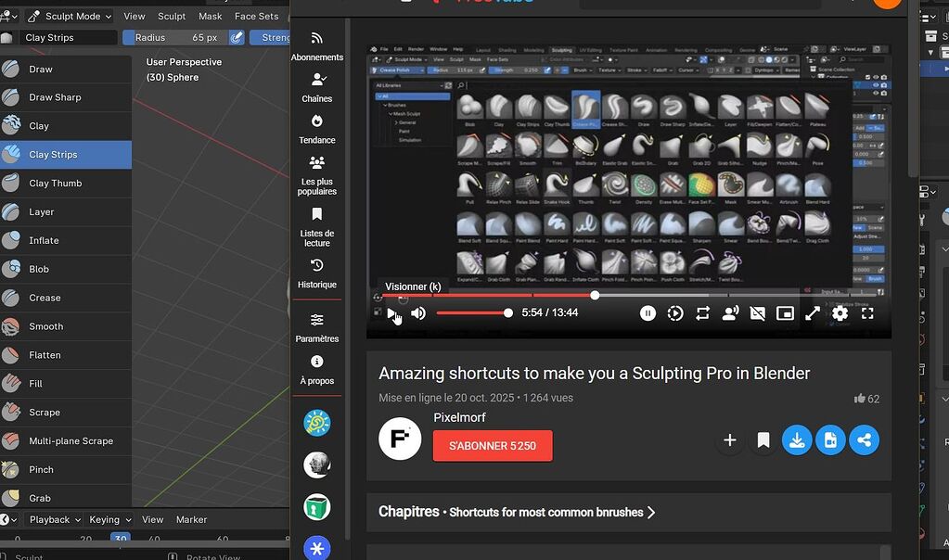Image resolution: width=949 pixels, height=560 pixels.
Task: Toggle audio track voice icon in player
Action: [x=730, y=313]
